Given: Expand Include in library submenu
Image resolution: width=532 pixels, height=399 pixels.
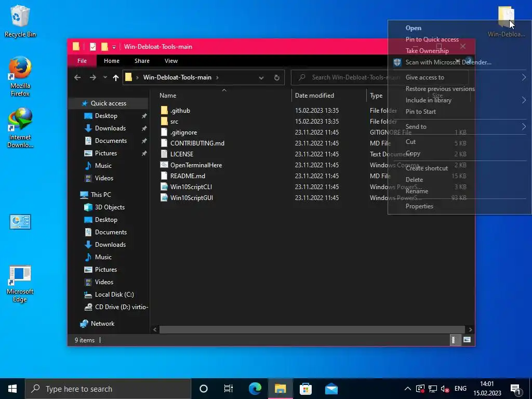Looking at the screenshot, I should [459, 100].
